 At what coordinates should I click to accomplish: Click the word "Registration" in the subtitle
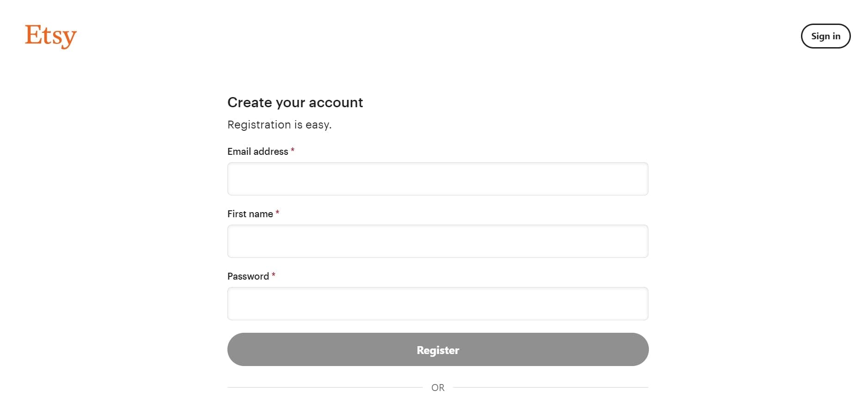(259, 125)
